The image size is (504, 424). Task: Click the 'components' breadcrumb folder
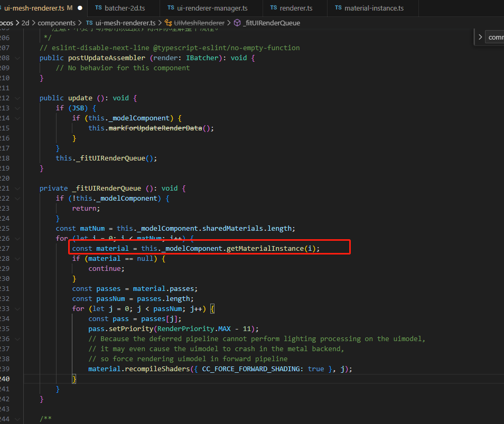coord(56,23)
